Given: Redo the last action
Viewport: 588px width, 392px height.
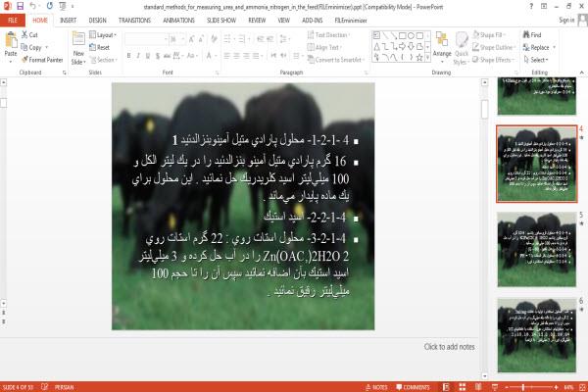Looking at the screenshot, I should point(50,6).
